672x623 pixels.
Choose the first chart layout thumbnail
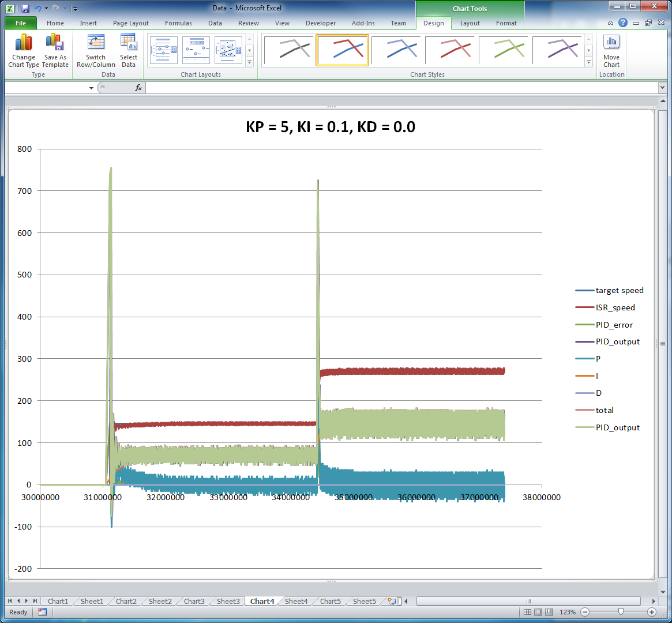164,51
